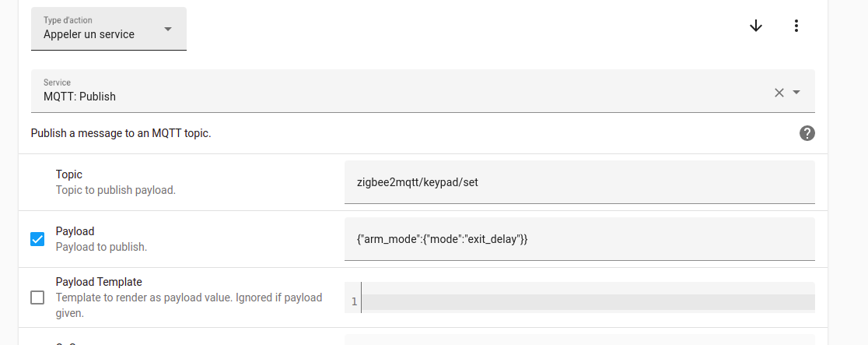Image resolution: width=868 pixels, height=345 pixels.
Task: Click into the Topic field zigbee2mqtt/keypad/set
Action: click(579, 182)
